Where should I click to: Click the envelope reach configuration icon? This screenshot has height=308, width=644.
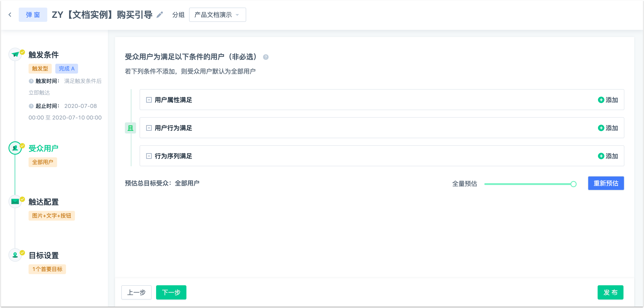(x=15, y=201)
